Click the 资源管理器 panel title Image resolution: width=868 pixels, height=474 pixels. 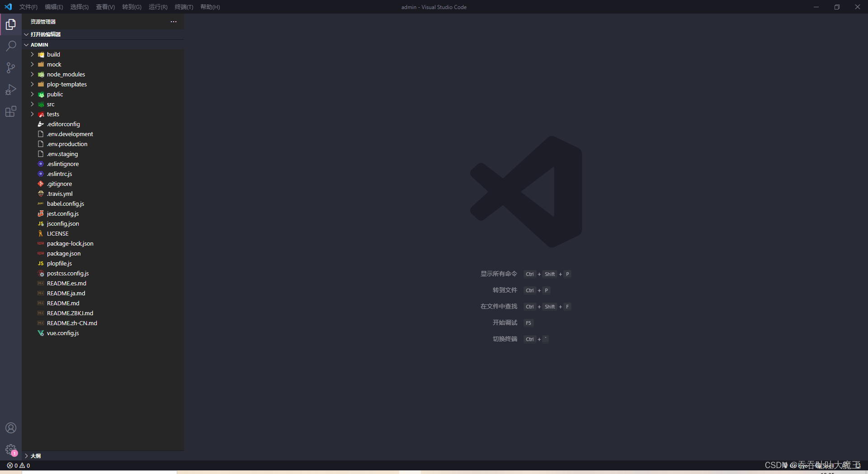(43, 22)
